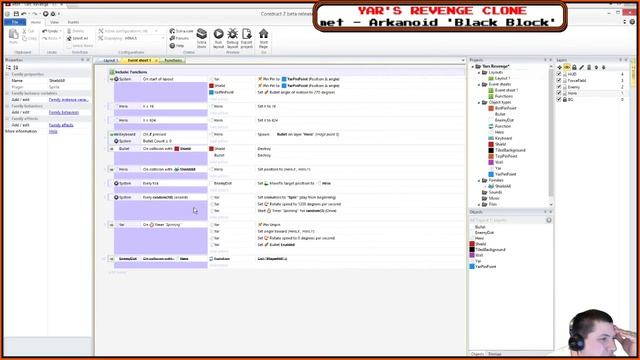
Task: Select the 'On start of layout' condition
Action: [x=158, y=79]
